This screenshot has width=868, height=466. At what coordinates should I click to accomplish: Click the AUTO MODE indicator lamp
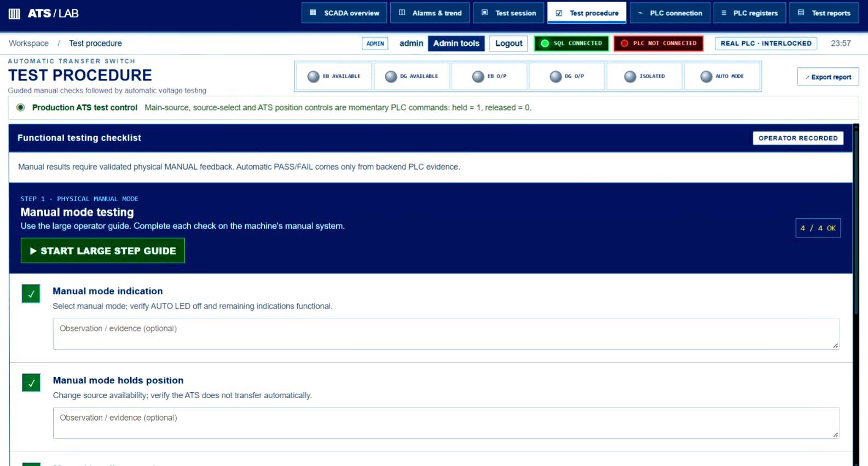click(707, 77)
